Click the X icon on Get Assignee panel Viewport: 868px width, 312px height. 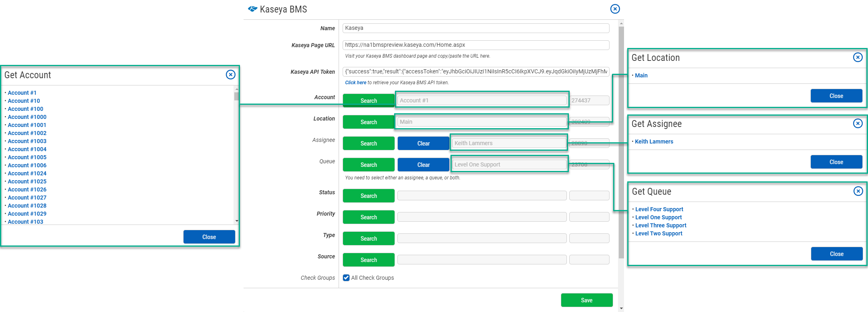[858, 123]
